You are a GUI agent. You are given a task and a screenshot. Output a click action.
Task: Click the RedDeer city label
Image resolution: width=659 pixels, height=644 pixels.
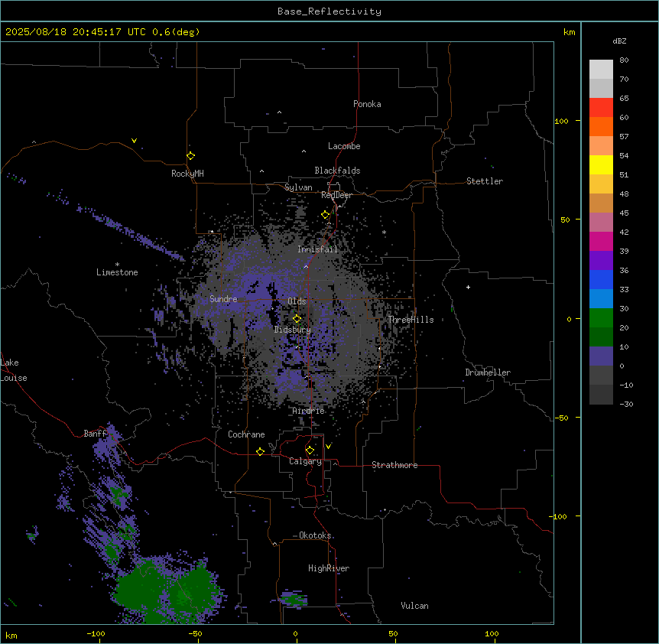tap(336, 195)
